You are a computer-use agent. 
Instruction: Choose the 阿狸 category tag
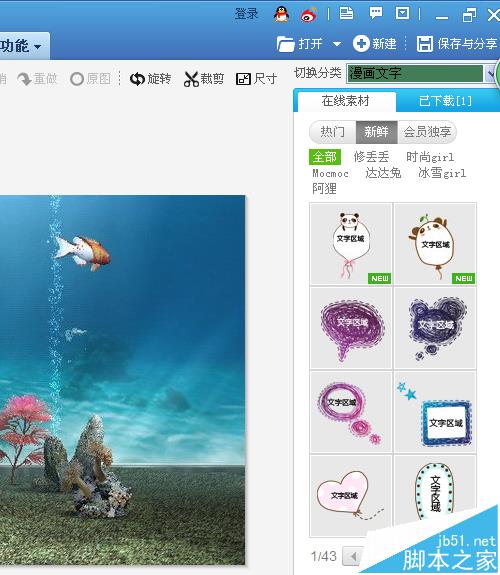point(325,188)
